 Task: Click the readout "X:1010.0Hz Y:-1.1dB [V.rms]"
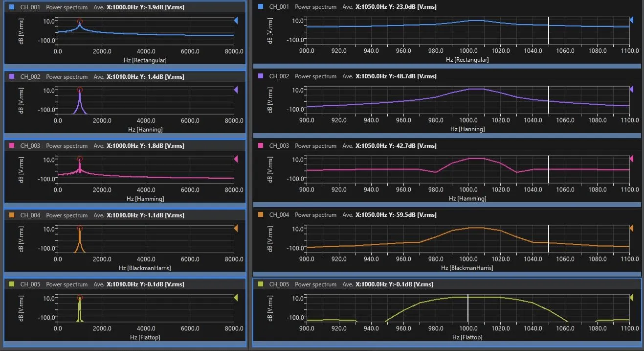pyautogui.click(x=145, y=215)
